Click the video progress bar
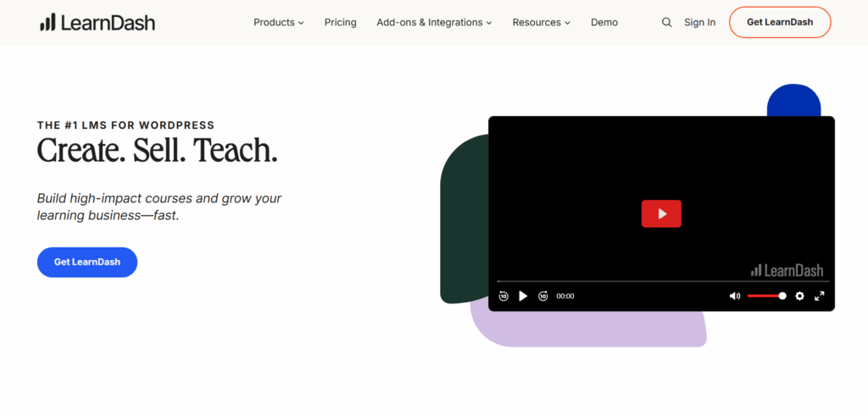Viewport: 868px width, 416px height. click(661, 281)
